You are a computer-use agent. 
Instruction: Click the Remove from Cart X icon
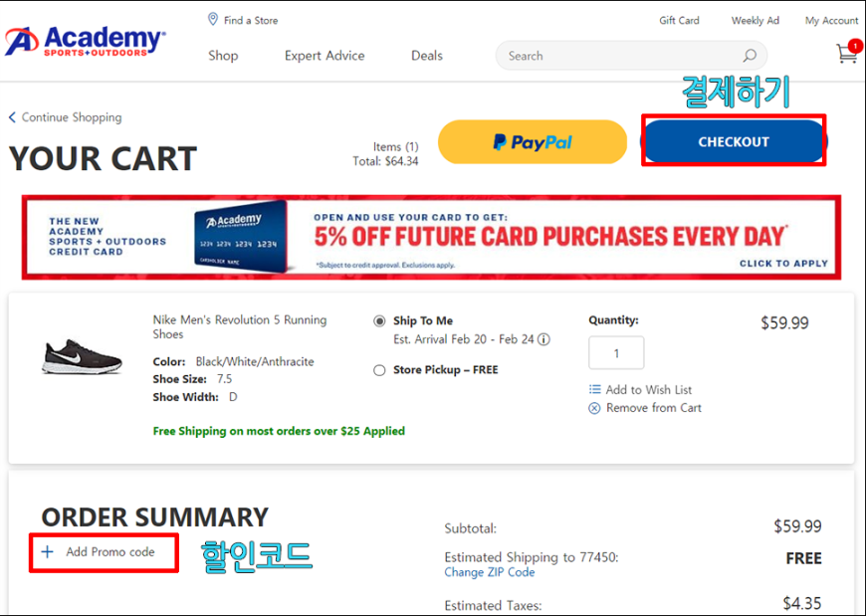click(x=595, y=408)
